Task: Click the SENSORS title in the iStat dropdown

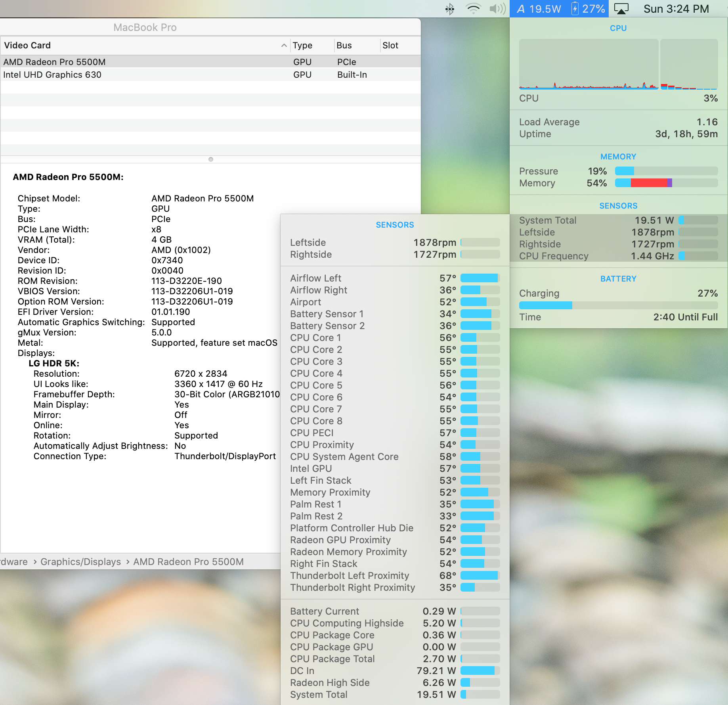Action: point(618,206)
